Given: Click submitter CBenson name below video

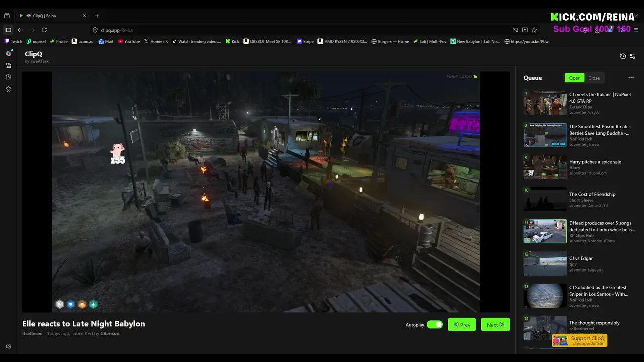Looking at the screenshot, I should (x=110, y=334).
